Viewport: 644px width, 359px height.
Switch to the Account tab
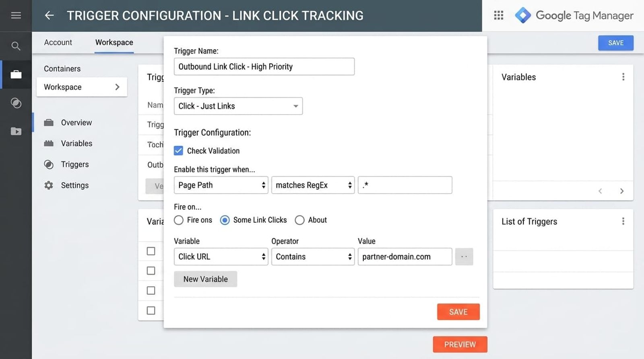click(58, 42)
